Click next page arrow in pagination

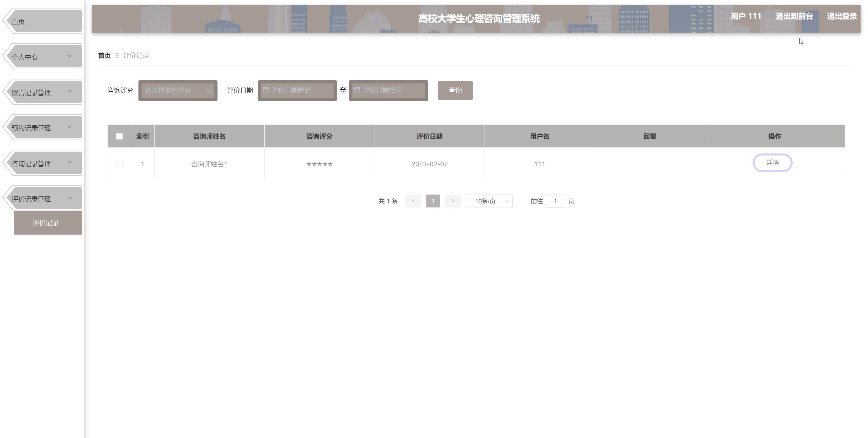[x=453, y=201]
